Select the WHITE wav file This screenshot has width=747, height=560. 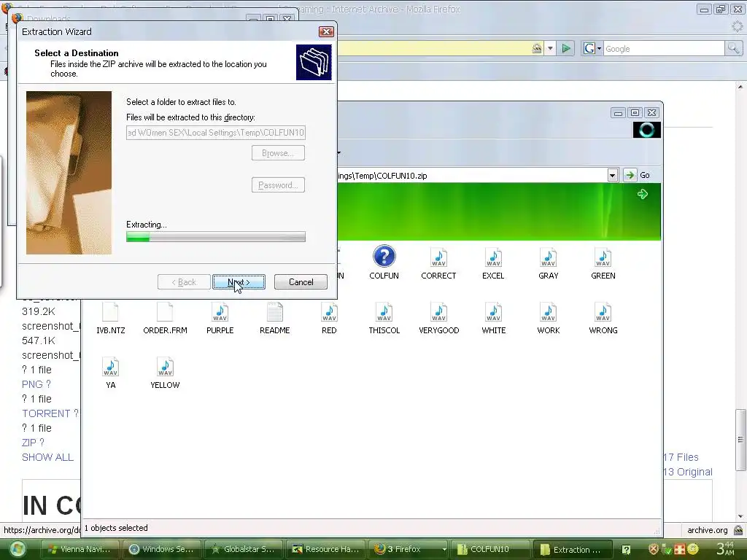494,318
